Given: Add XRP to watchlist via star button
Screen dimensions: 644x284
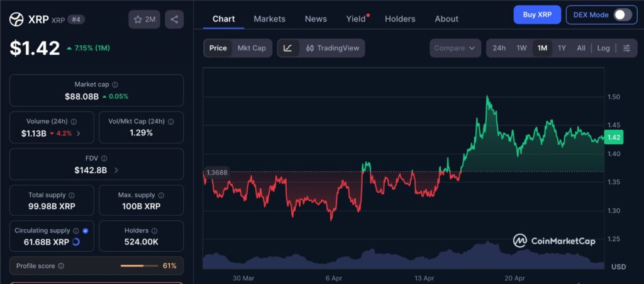Looking at the screenshot, I should coord(144,20).
